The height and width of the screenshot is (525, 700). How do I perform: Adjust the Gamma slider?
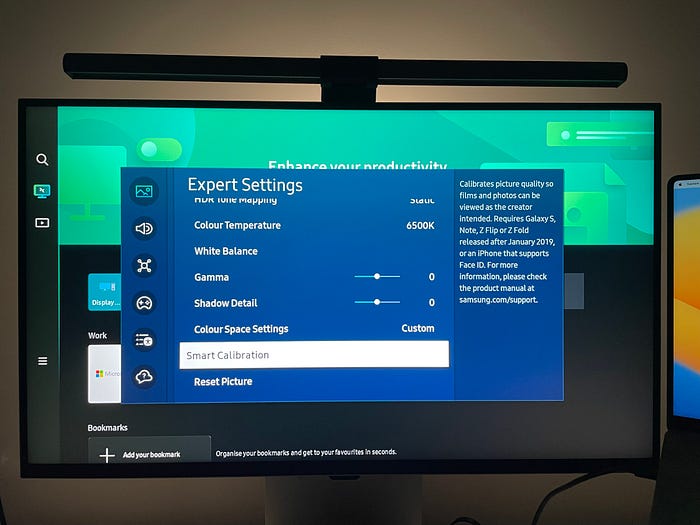(377, 277)
